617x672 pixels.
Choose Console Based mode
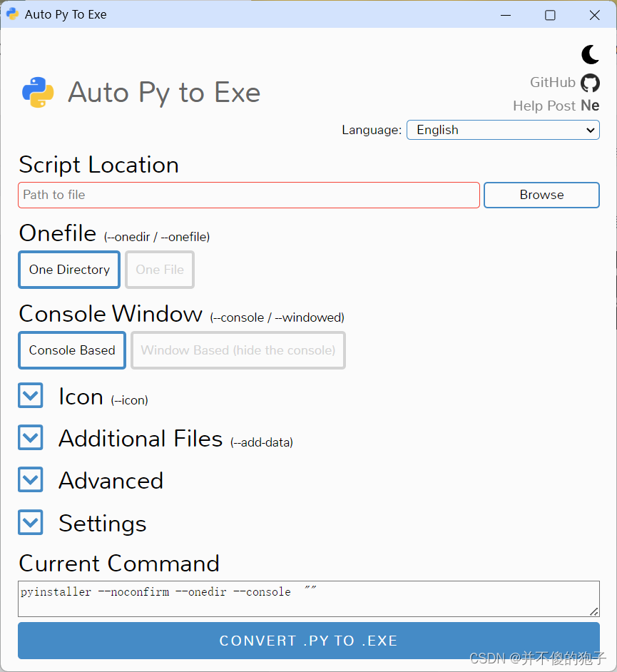(x=72, y=350)
